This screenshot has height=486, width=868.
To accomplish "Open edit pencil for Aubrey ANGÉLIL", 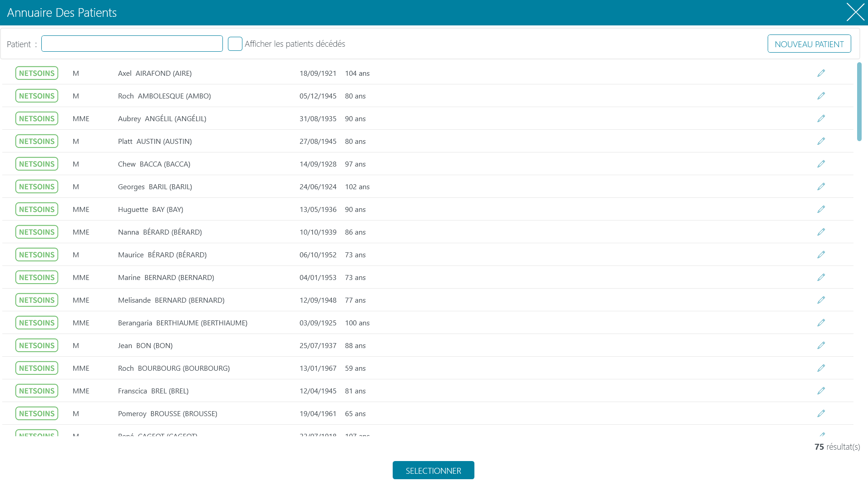I will [x=821, y=118].
